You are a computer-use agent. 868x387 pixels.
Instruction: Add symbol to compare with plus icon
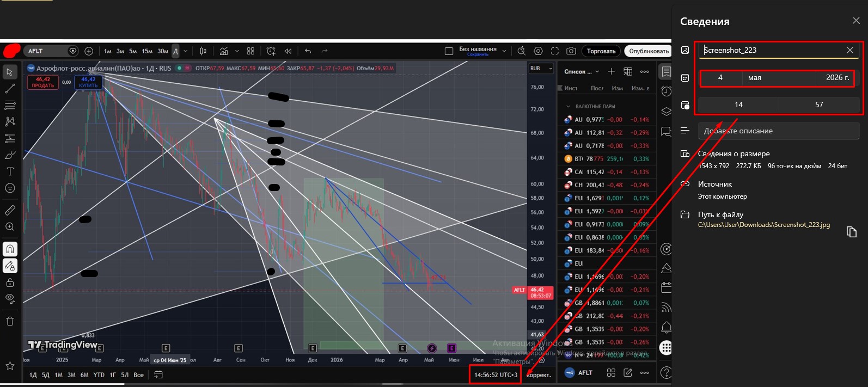(89, 51)
